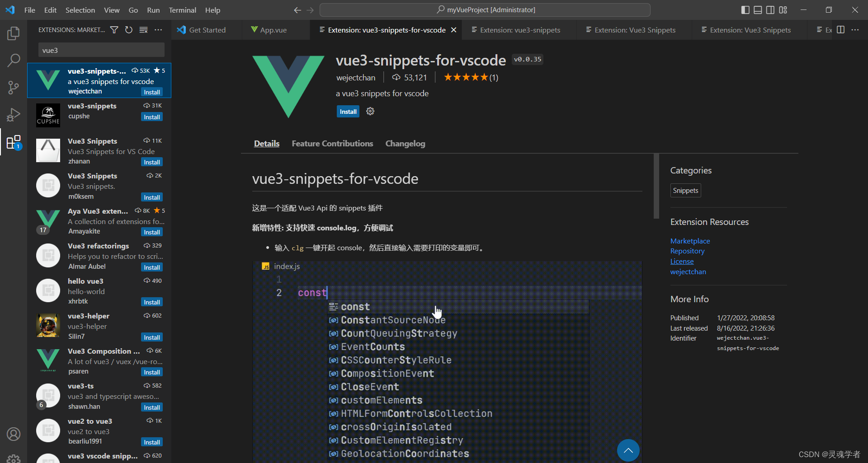Screen dimensions: 868x463
Task: Click the large Vue extension logo
Action: [x=288, y=87]
